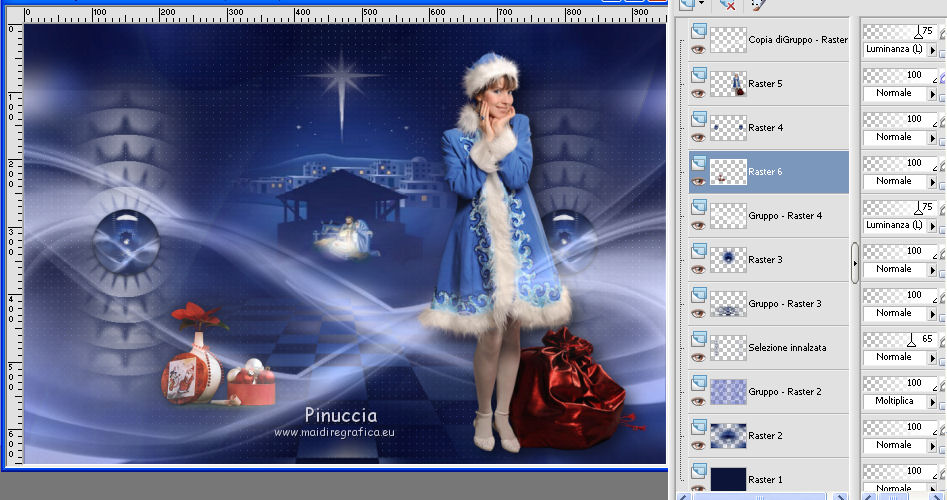Click the raster layer type icon of Raster 2
The image size is (947, 500).
pos(699,427)
